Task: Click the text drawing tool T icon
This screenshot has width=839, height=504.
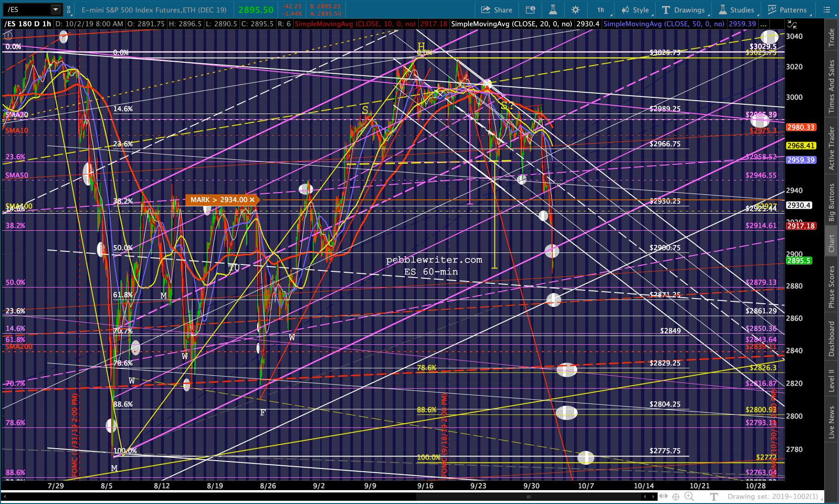Action: tap(714, 497)
